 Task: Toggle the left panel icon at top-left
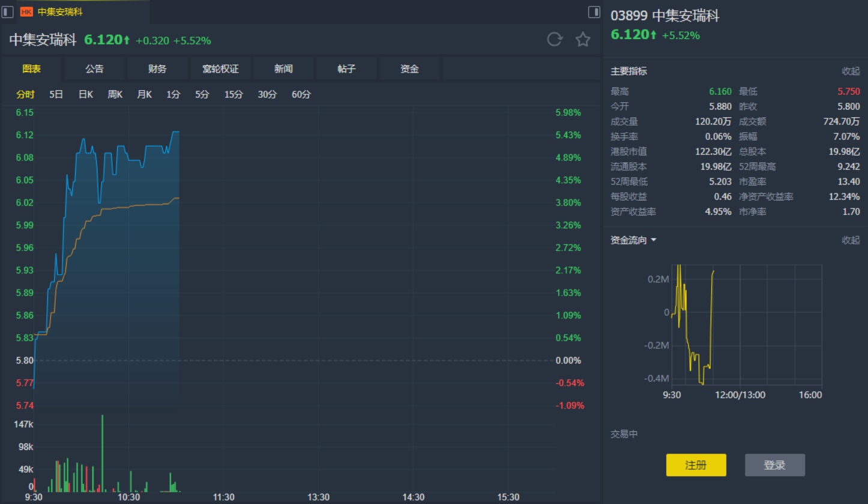8,11
